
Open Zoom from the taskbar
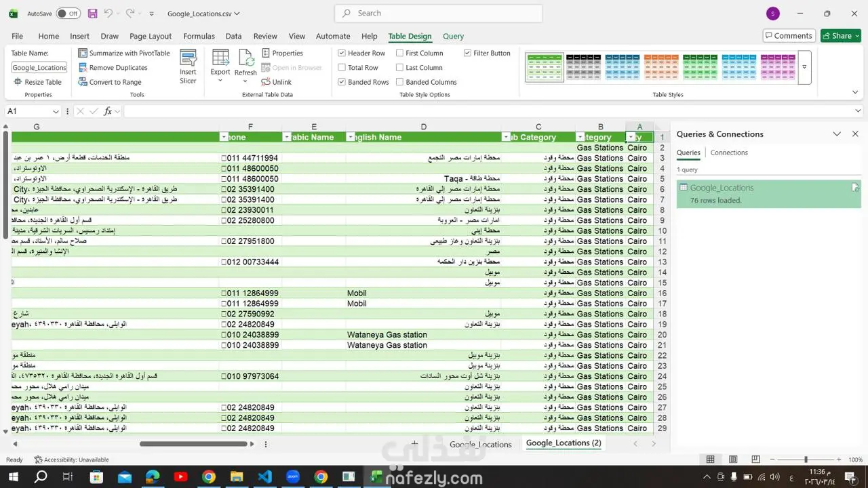click(x=292, y=477)
